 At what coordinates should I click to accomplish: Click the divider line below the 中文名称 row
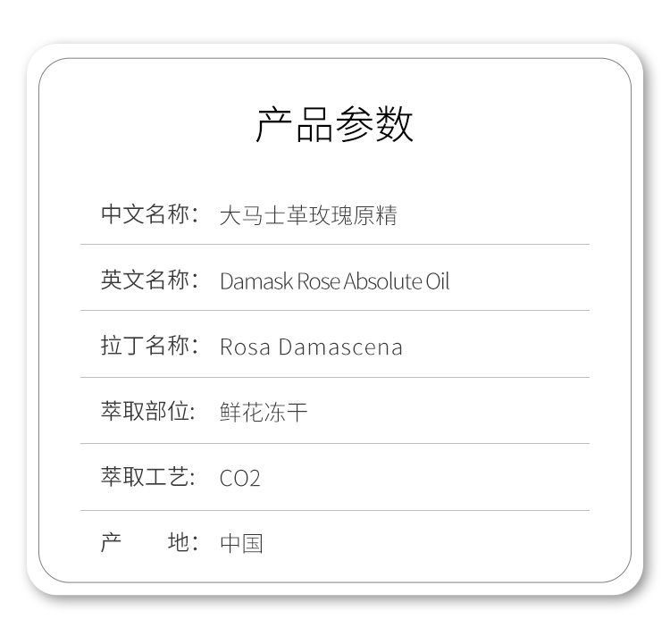click(335, 244)
